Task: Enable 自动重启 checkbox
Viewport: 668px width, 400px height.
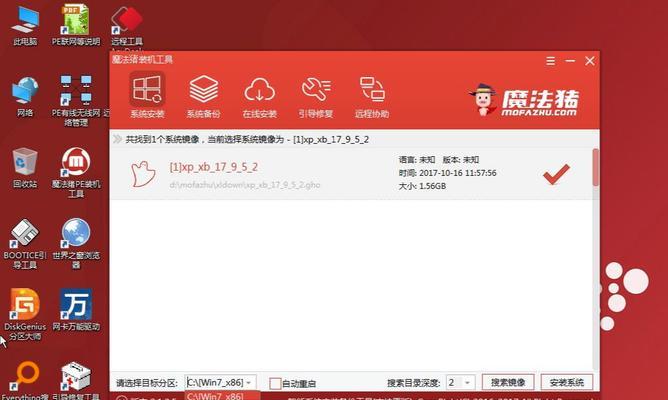Action: point(275,383)
